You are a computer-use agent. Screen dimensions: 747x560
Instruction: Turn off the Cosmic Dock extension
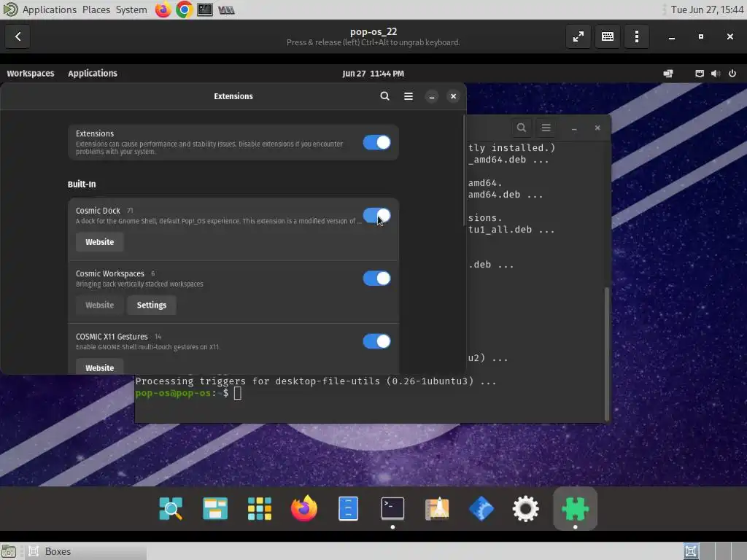click(x=376, y=215)
